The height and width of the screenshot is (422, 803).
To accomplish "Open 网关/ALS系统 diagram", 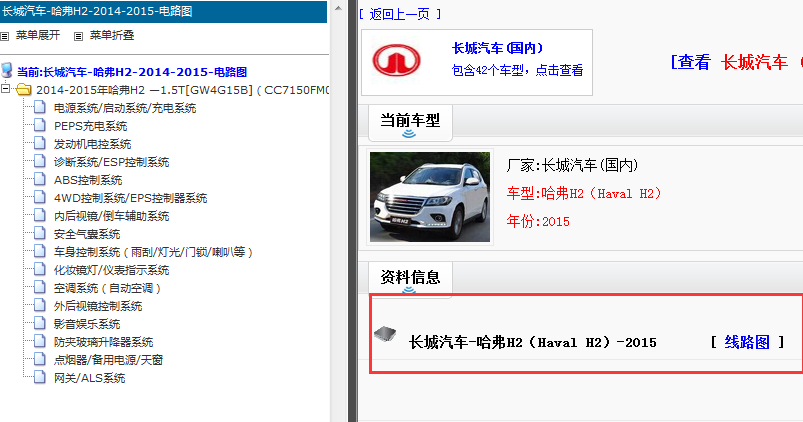I will (x=90, y=378).
